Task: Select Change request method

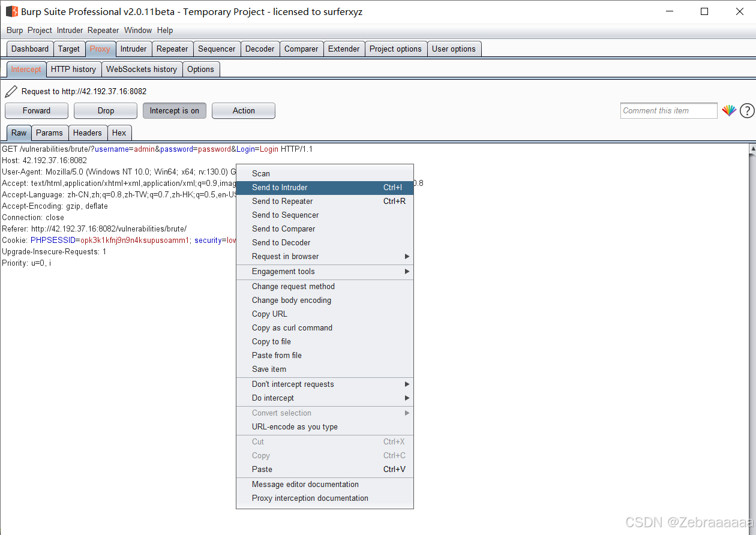Action: point(325,286)
